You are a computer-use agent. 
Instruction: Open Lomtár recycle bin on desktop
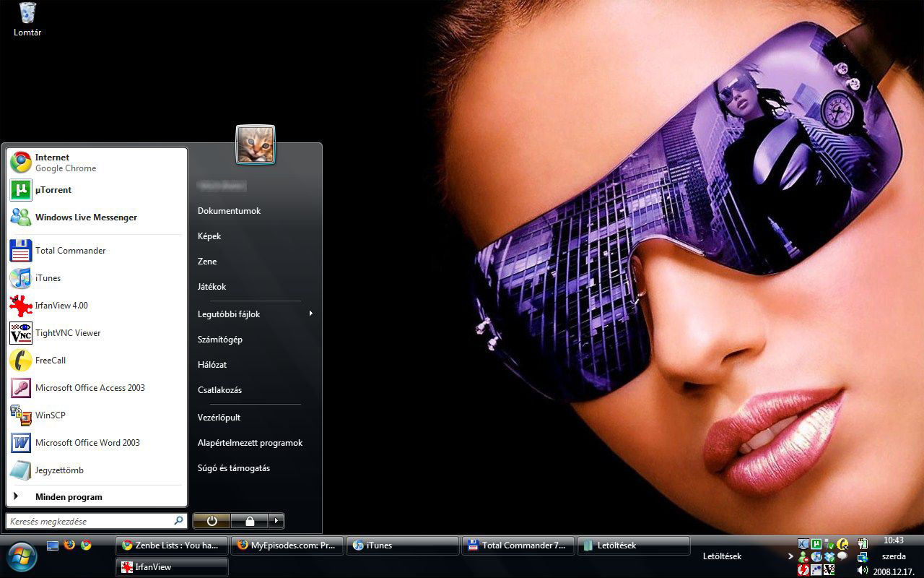27,20
